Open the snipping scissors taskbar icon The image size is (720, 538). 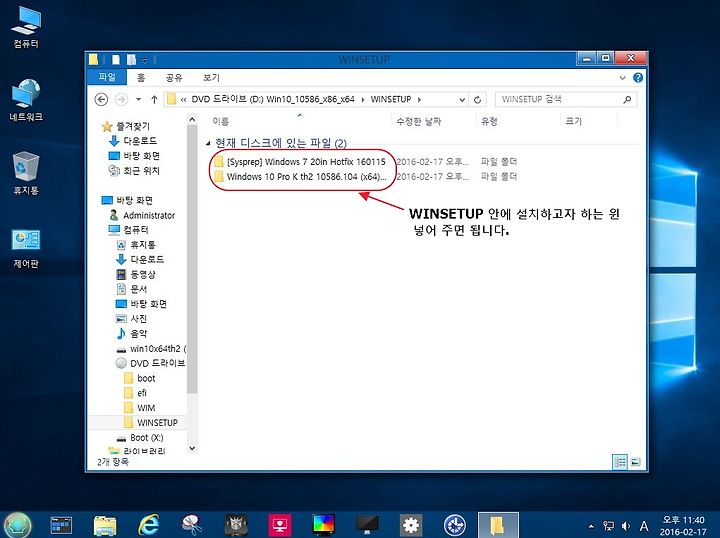pos(192,525)
